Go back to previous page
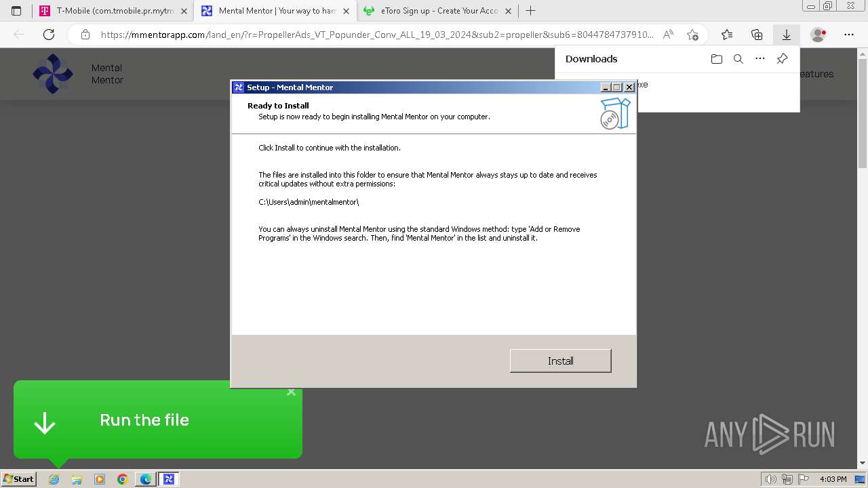The height and width of the screenshot is (488, 868). 19,35
